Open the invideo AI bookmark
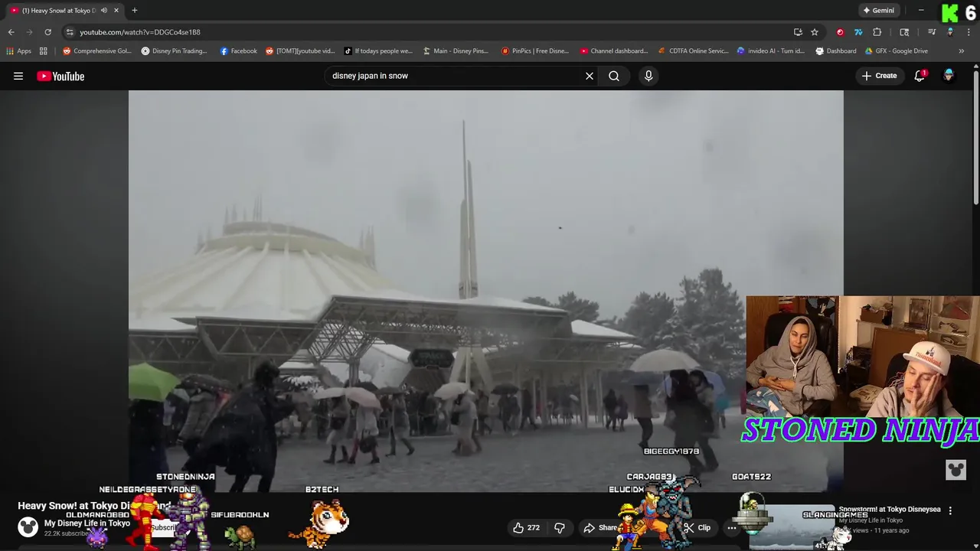This screenshot has width=980, height=551. pyautogui.click(x=771, y=51)
